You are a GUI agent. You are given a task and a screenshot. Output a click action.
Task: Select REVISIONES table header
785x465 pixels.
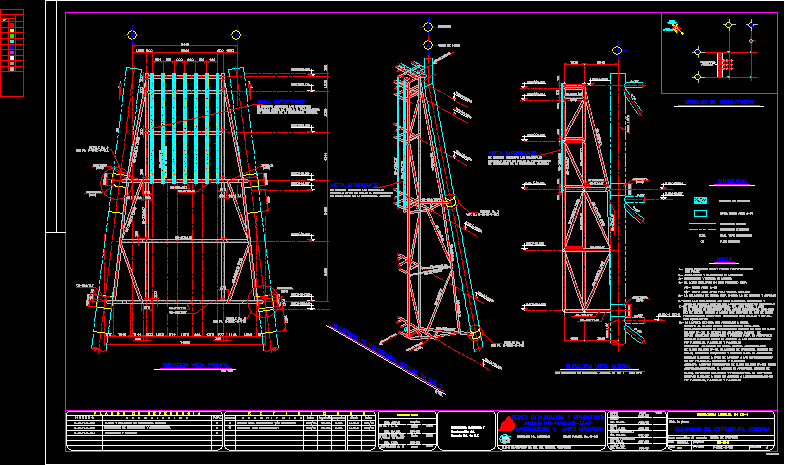pos(306,413)
